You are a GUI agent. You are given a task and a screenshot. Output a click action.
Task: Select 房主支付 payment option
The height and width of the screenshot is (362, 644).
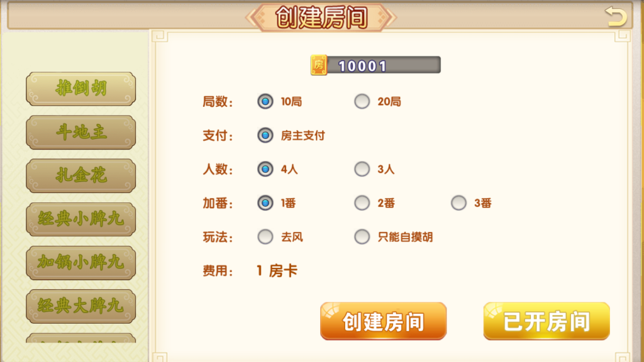[x=265, y=135]
